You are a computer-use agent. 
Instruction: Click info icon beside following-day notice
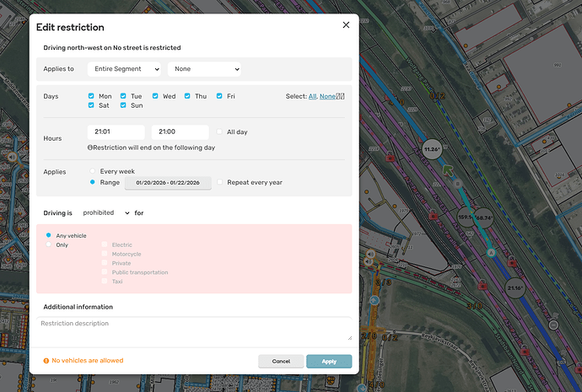coord(90,148)
